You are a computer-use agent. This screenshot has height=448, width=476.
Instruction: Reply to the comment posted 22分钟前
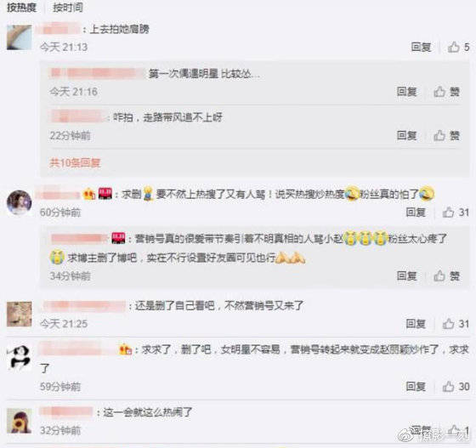point(407,135)
